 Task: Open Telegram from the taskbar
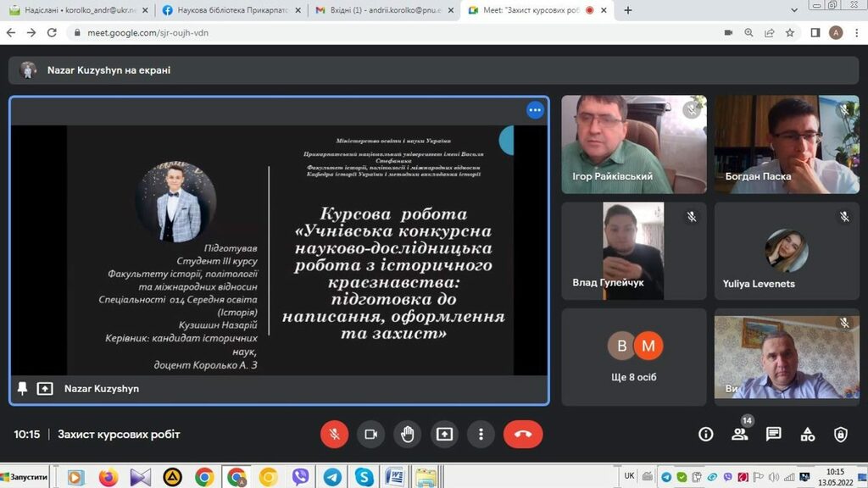pos(332,477)
